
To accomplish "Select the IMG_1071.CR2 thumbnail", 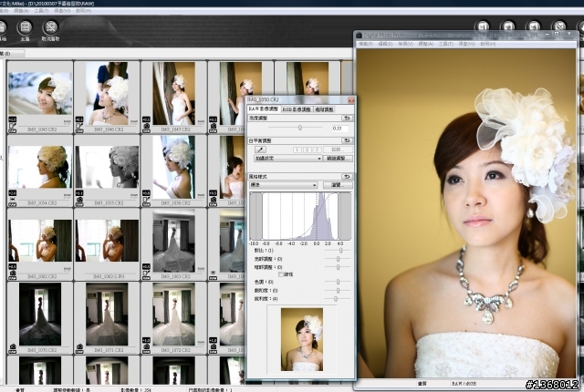I will pyautogui.click(x=107, y=315).
